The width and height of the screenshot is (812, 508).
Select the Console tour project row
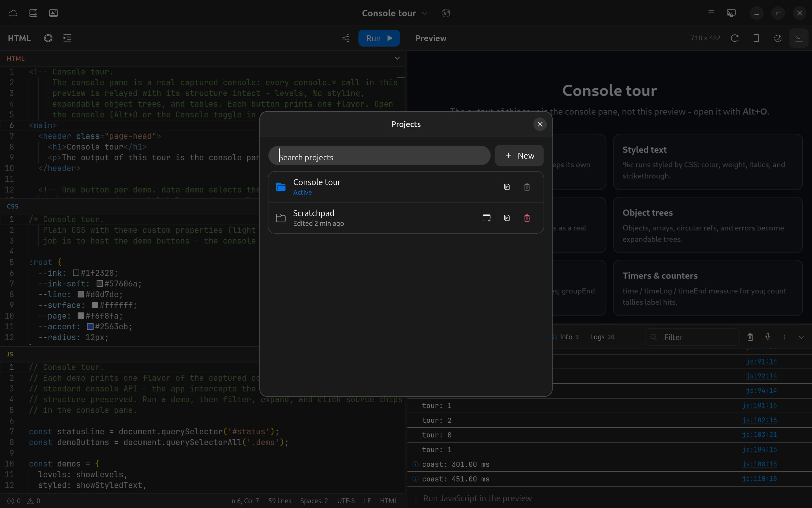(406, 187)
